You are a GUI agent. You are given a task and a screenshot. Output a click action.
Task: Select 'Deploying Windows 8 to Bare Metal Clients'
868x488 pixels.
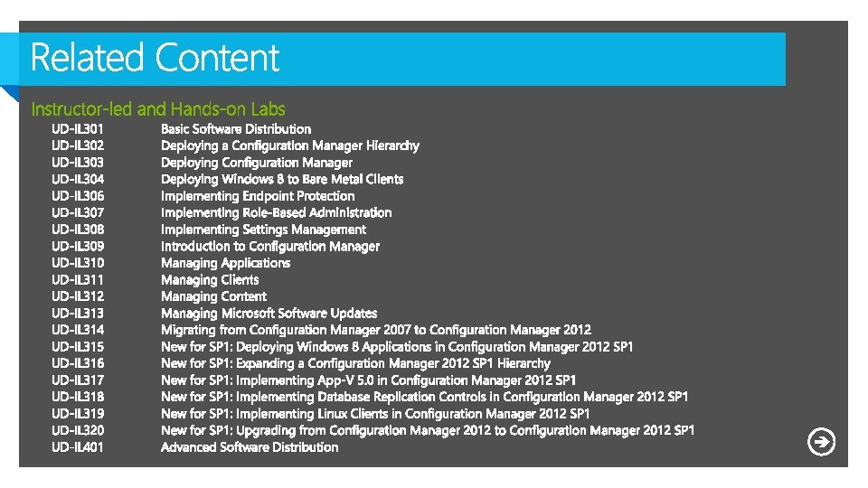tap(282, 180)
